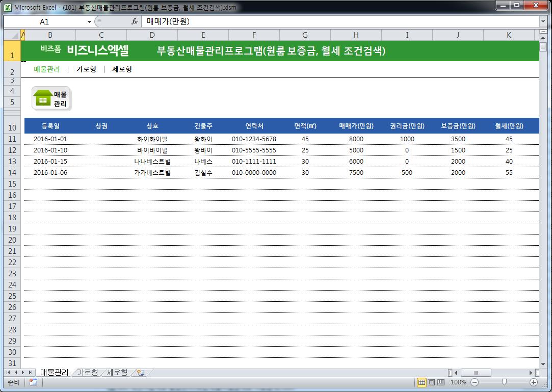Viewport: 552px width, 392px height.
Task: Click the 세로형 navigation link
Action: tap(122, 69)
